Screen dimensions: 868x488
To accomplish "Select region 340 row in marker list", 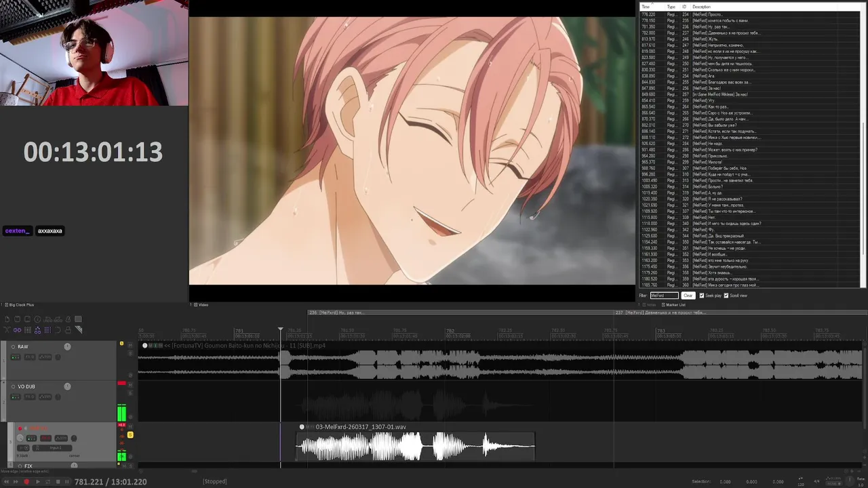I will click(x=749, y=224).
